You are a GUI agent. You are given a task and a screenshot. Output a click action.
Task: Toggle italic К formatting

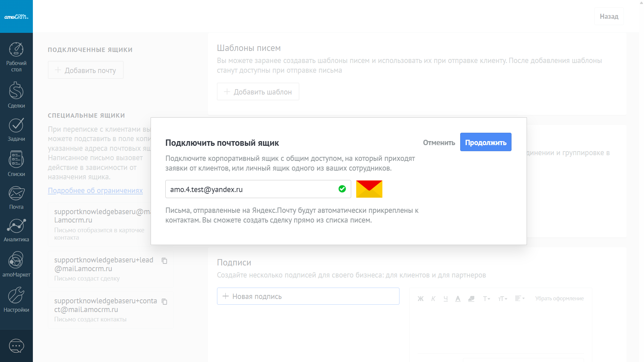(x=433, y=299)
